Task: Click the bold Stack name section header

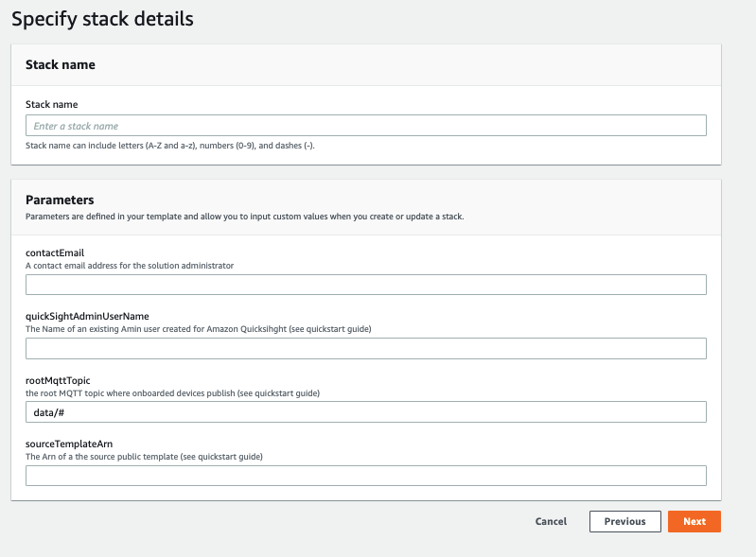Action: click(x=61, y=64)
